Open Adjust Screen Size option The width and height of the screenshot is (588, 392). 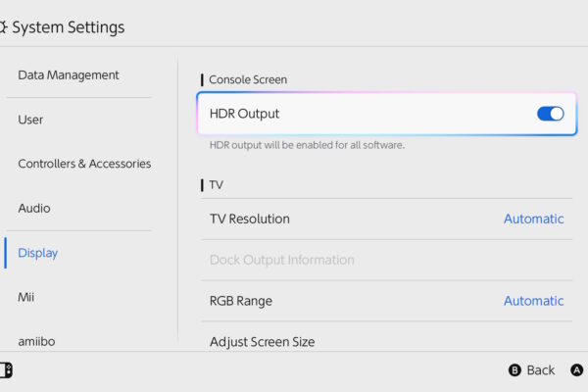(387, 342)
